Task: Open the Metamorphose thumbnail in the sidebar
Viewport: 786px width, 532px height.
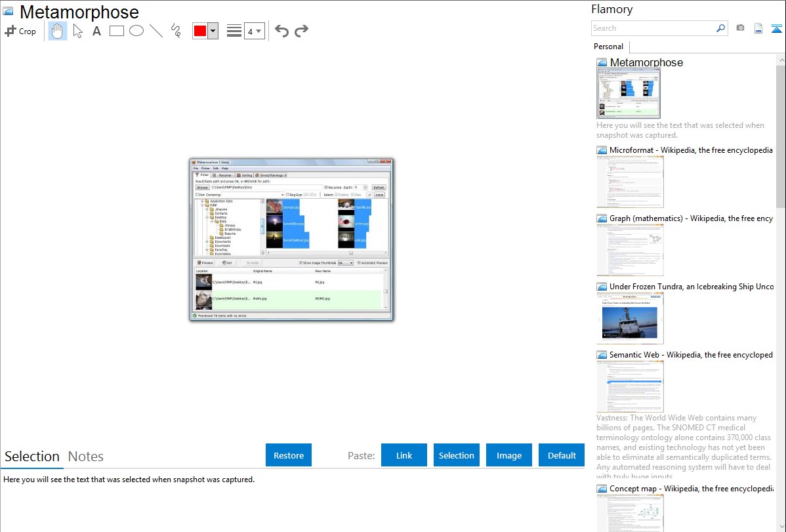Action: point(629,94)
